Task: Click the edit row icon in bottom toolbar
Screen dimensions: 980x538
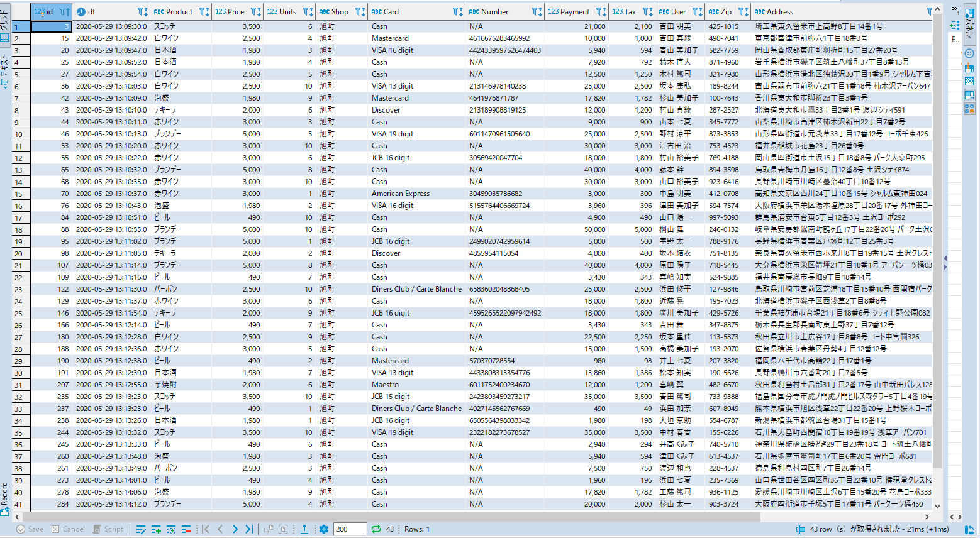Action: tap(141, 529)
